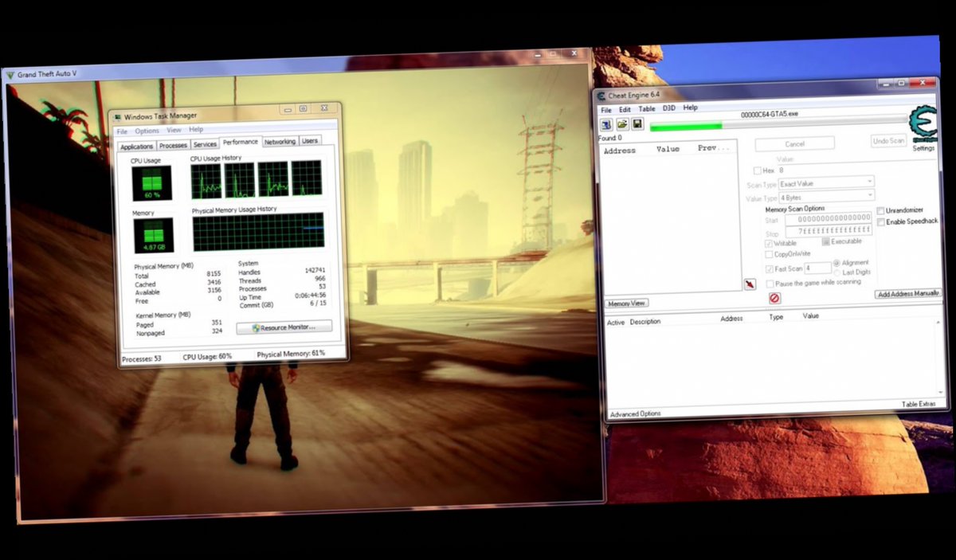Enable the CopyOnWrite checkbox
Viewport: 956px width, 560px height.
coord(769,255)
